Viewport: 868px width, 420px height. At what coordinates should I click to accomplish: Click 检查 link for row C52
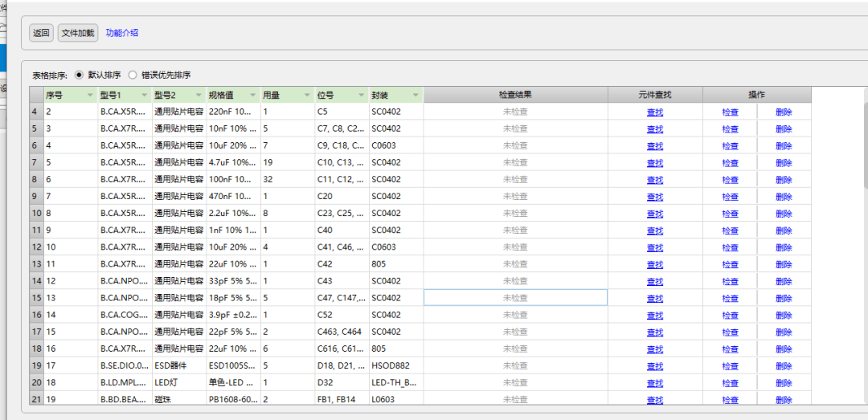pos(730,316)
